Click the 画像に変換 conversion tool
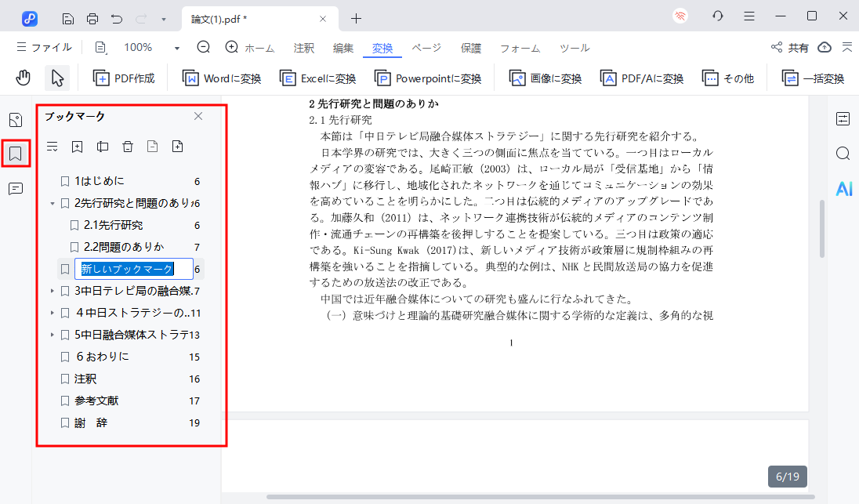Viewport: 859px width, 504px height. pos(544,78)
